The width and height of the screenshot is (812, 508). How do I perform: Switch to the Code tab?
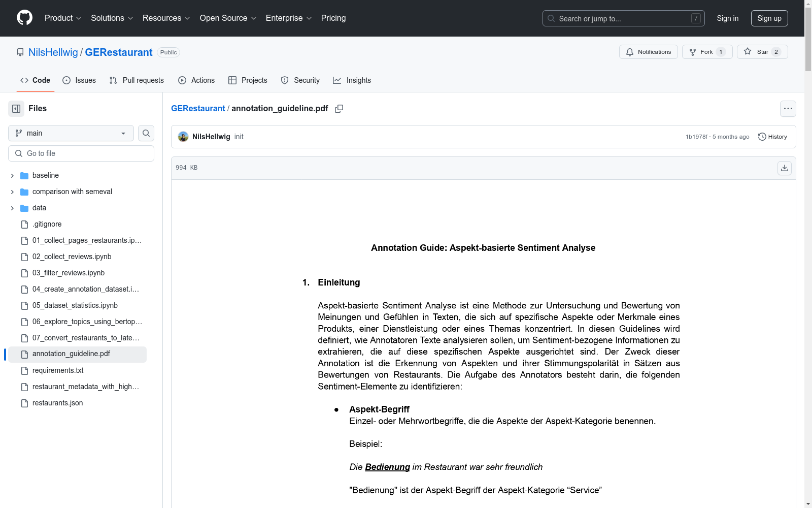(x=36, y=80)
